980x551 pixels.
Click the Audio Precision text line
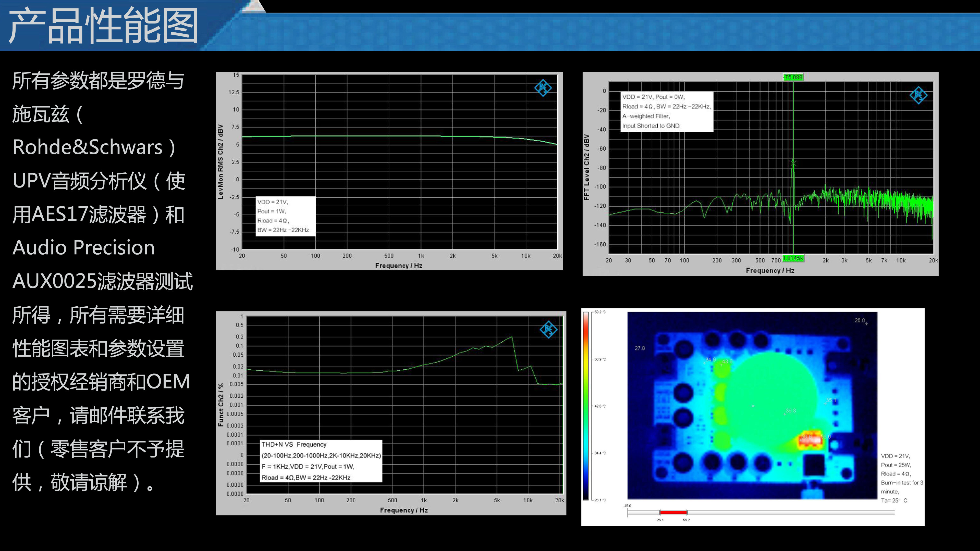click(84, 247)
